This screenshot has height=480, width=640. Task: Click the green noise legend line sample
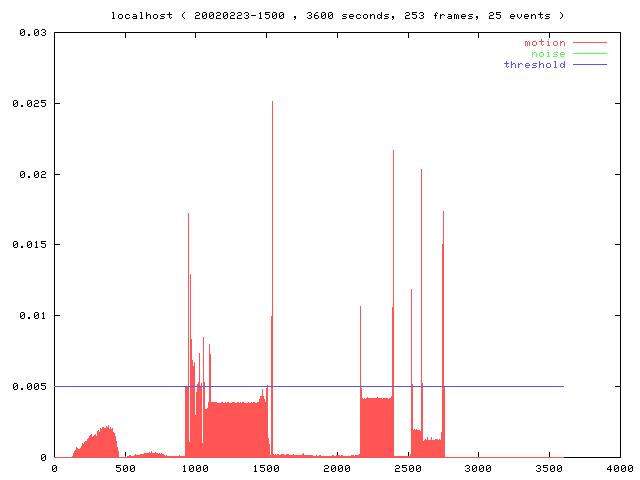pyautogui.click(x=589, y=54)
